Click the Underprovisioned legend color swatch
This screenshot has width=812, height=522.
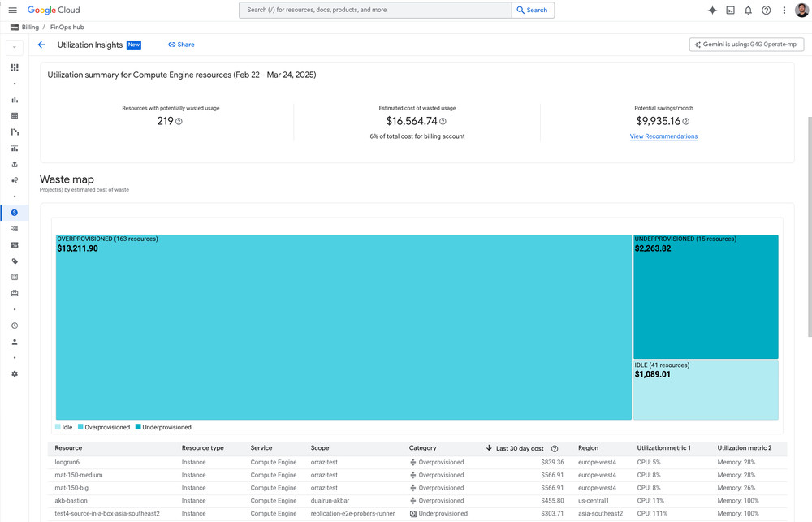138,427
